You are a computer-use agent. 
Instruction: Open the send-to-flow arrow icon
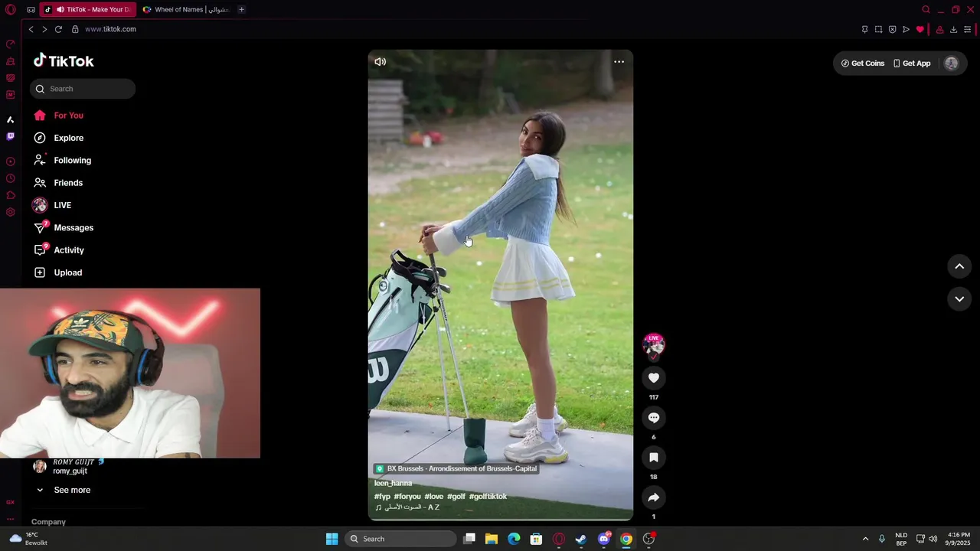906,30
